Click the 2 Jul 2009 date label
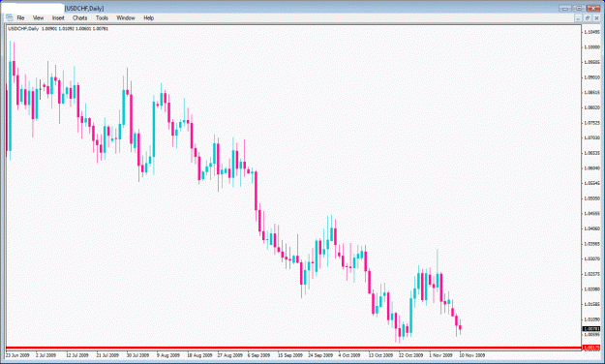This screenshot has width=605, height=364. pyautogui.click(x=45, y=355)
